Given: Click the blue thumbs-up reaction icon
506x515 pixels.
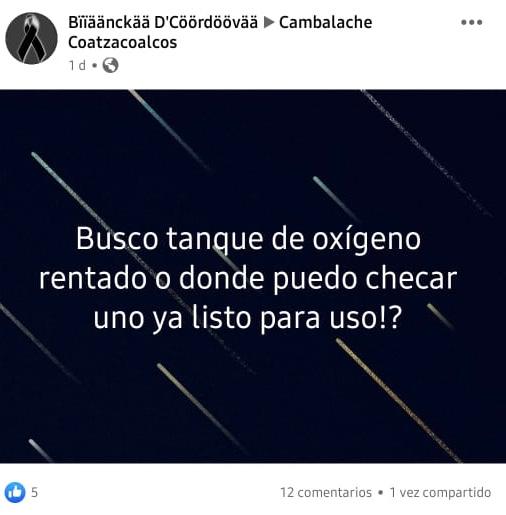Looking at the screenshot, I should click(x=15, y=492).
